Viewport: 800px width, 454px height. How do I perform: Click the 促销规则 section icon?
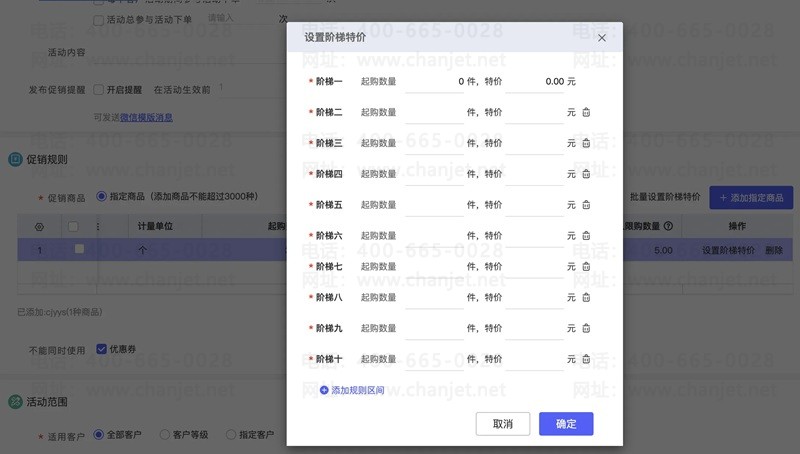[x=15, y=160]
